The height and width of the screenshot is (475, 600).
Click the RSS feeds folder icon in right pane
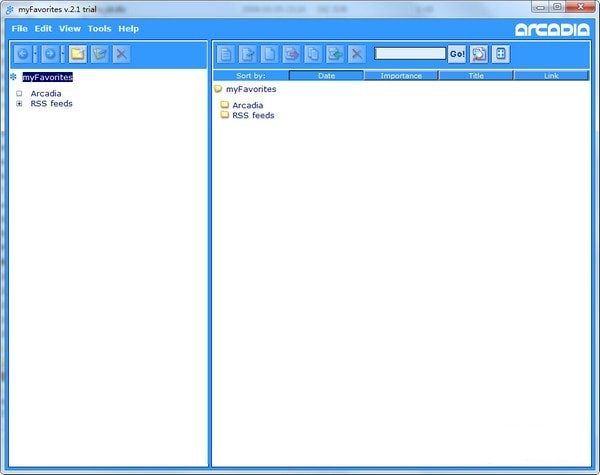coord(225,114)
